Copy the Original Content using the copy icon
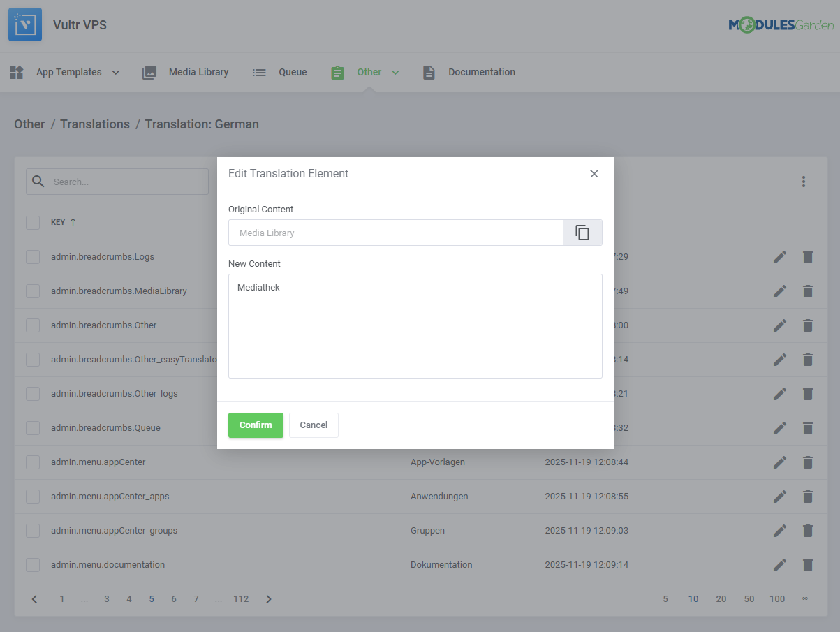This screenshot has width=840, height=632. (582, 232)
